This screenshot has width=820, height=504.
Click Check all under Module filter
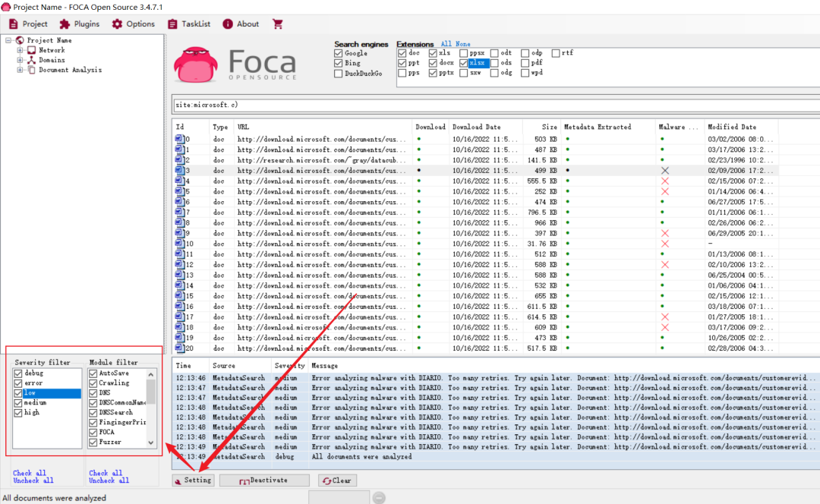pyautogui.click(x=105, y=473)
